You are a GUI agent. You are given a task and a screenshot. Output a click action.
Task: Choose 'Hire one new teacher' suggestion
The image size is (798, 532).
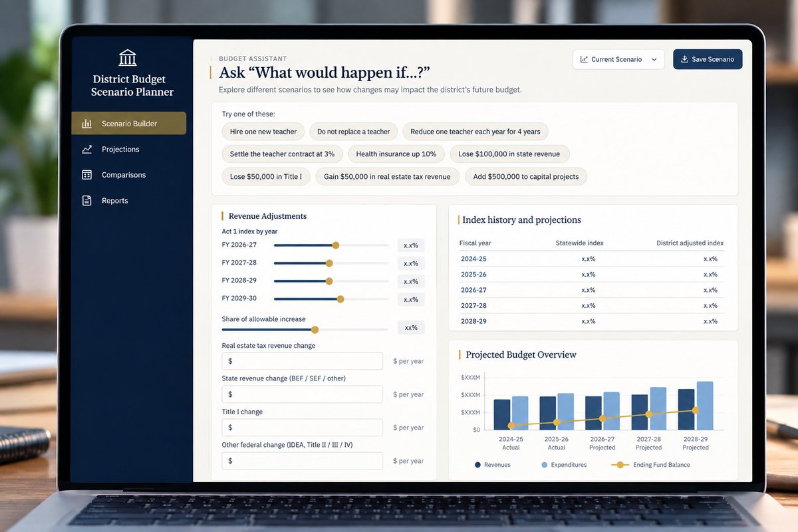pyautogui.click(x=263, y=132)
